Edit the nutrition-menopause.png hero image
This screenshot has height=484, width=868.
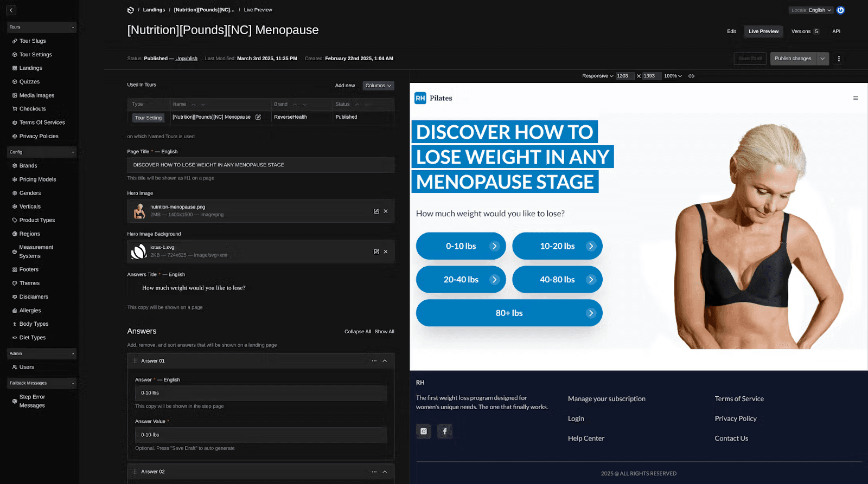point(376,211)
